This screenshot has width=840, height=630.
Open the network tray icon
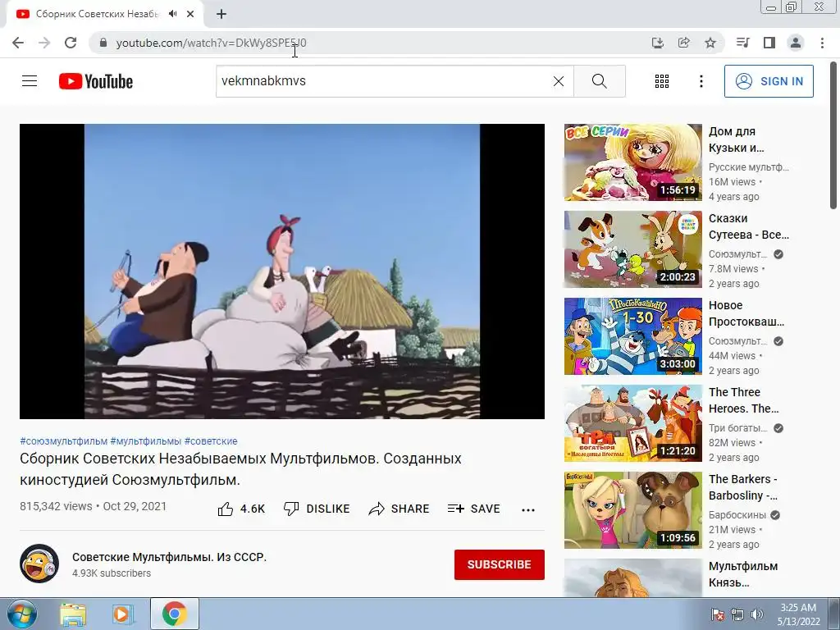pyautogui.click(x=737, y=614)
